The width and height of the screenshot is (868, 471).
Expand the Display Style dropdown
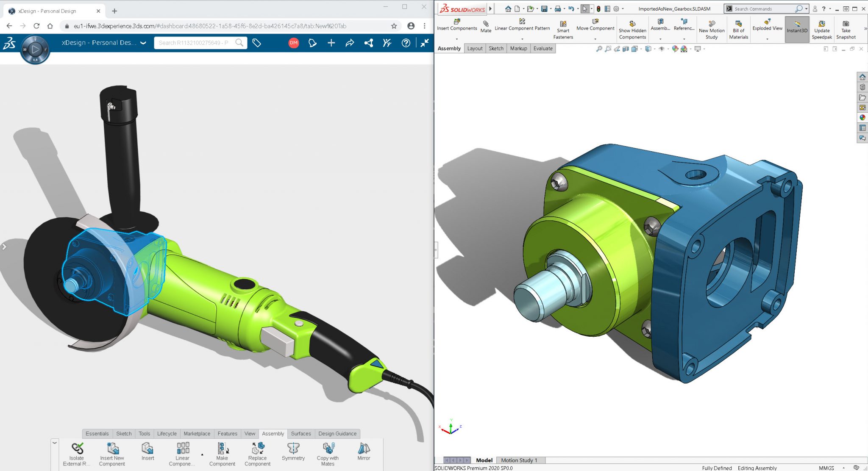655,48
